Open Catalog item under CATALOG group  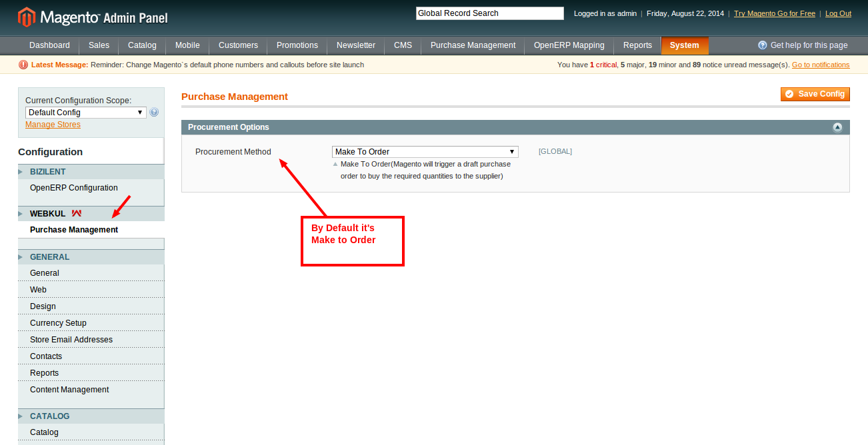91,432
